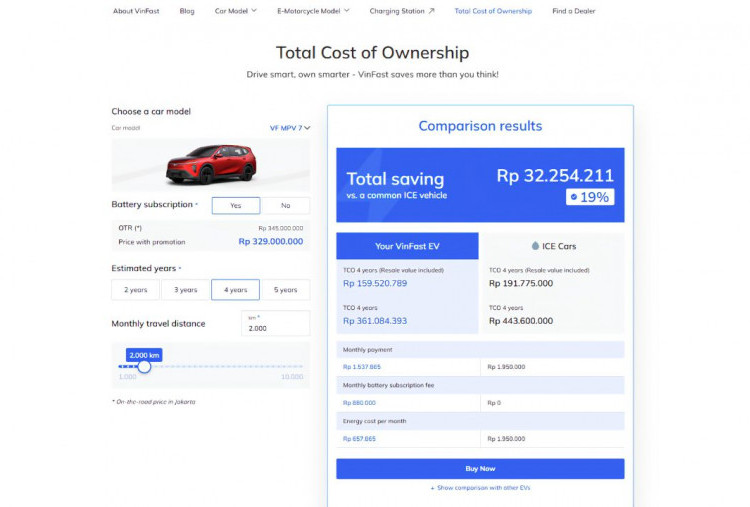
Task: Choose No for battery subscription
Action: [x=286, y=205]
